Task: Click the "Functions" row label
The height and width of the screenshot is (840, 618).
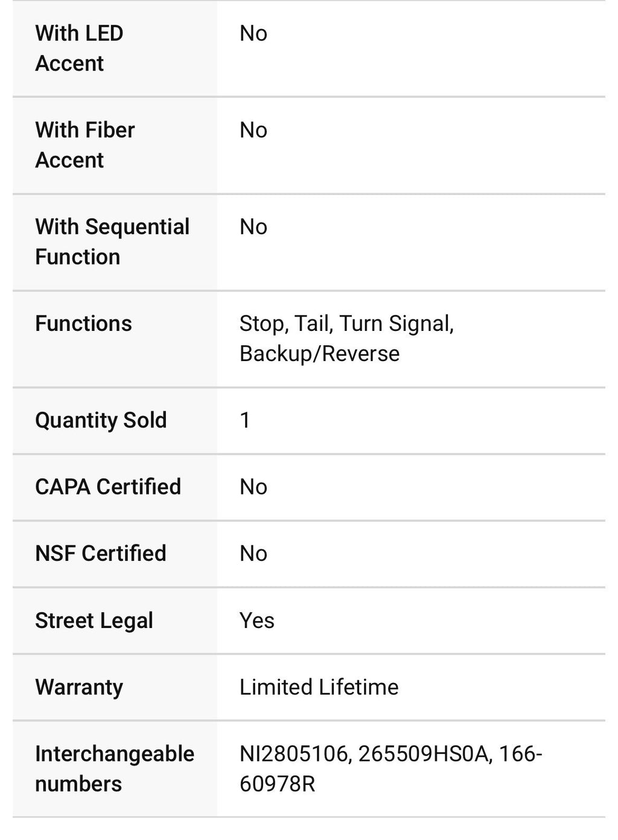Action: [83, 324]
